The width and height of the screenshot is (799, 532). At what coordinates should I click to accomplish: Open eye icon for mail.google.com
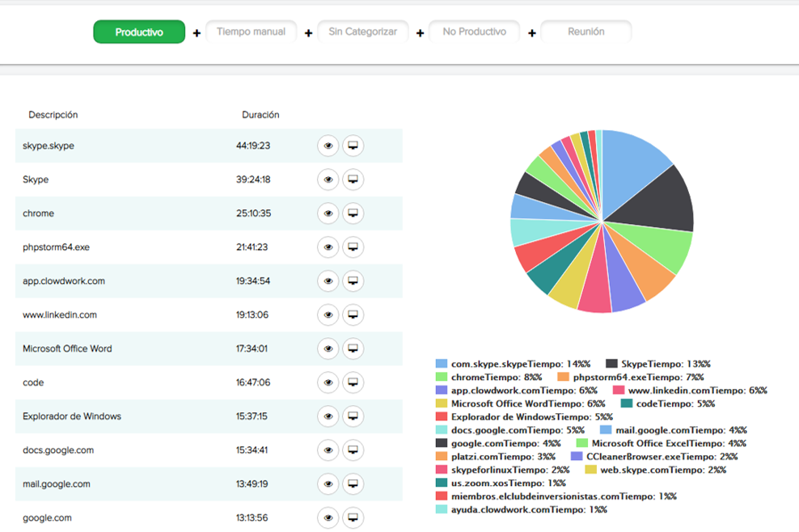(x=328, y=484)
